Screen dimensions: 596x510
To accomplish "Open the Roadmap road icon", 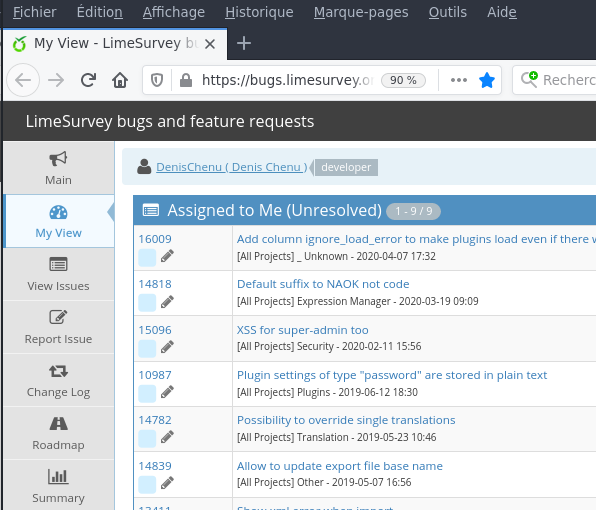I will tap(58, 423).
